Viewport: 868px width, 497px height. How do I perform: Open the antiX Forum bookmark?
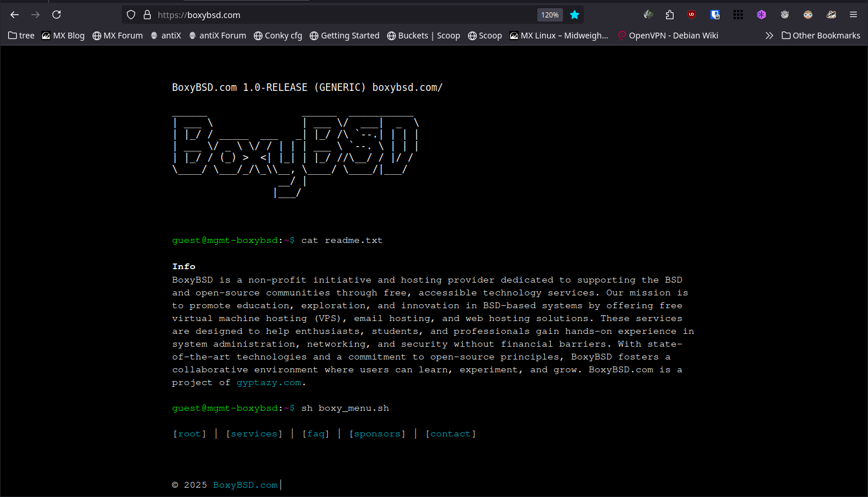(217, 36)
